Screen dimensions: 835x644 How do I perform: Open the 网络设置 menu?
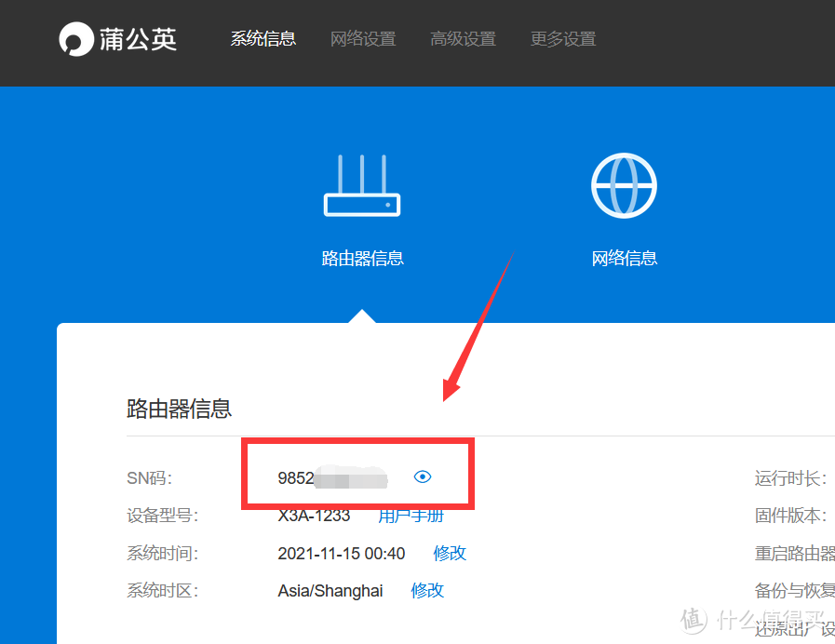point(363,39)
